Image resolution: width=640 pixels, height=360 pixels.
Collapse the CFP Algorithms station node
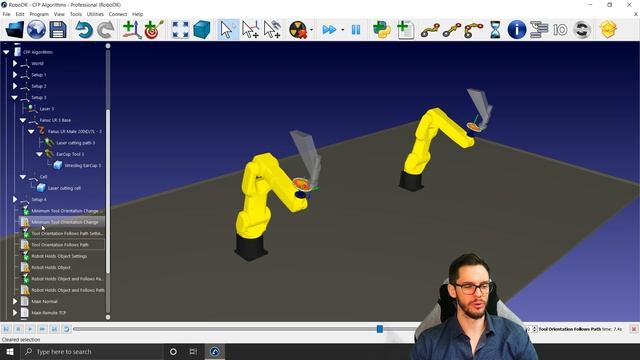point(6,52)
